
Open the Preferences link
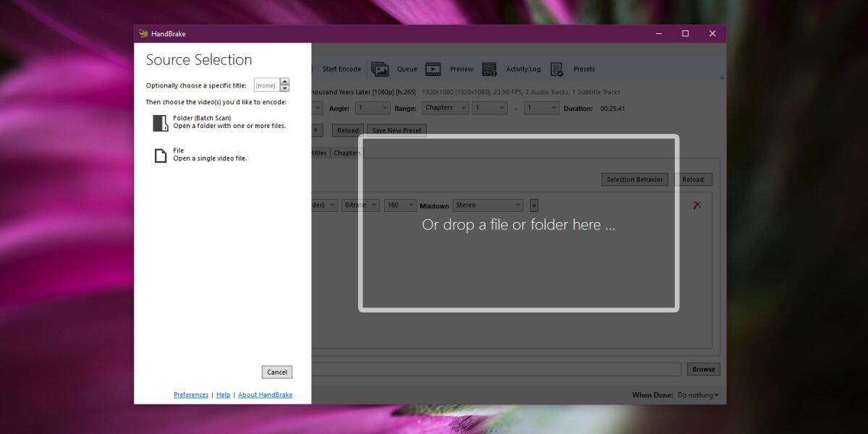pyautogui.click(x=191, y=395)
